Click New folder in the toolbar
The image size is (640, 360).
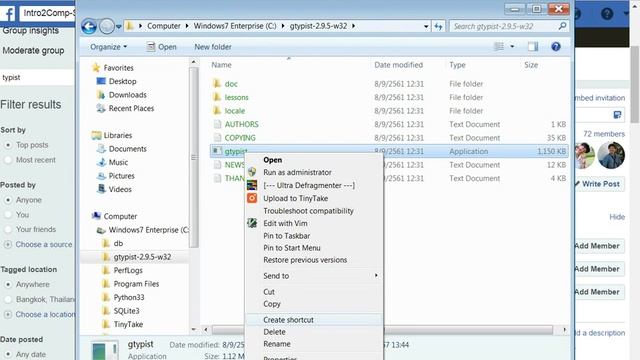[x=213, y=47]
